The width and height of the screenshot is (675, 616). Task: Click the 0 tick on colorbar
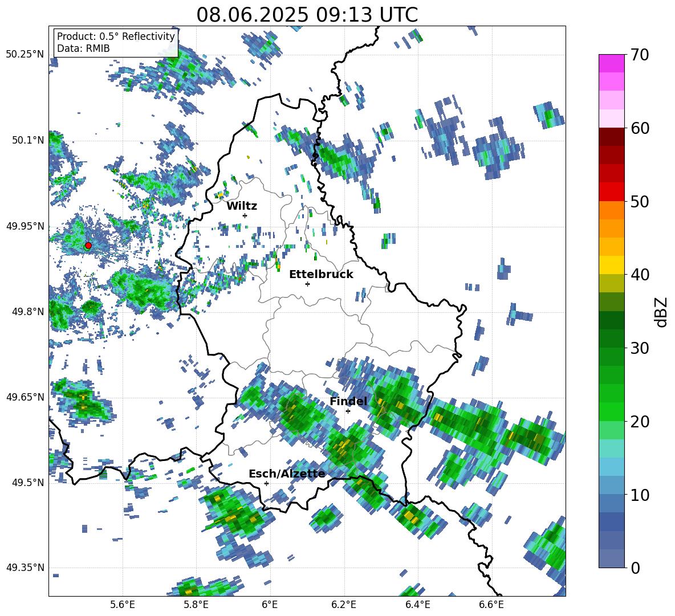point(635,568)
